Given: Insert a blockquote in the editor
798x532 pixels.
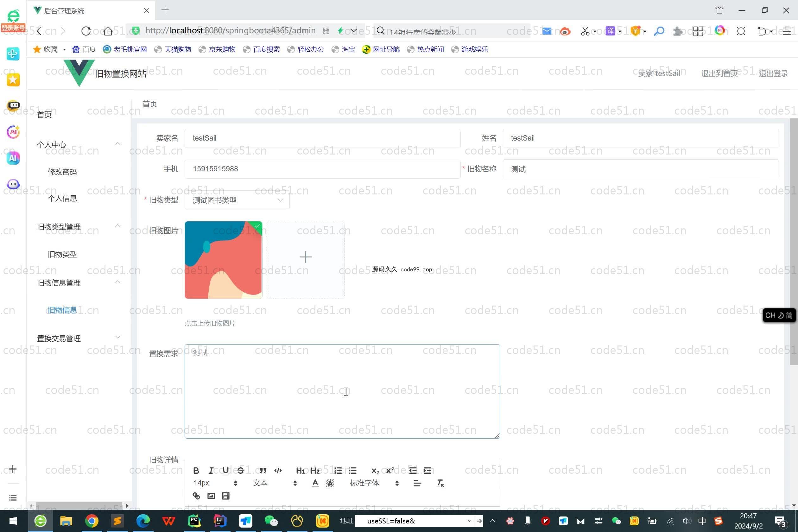Looking at the screenshot, I should [263, 470].
